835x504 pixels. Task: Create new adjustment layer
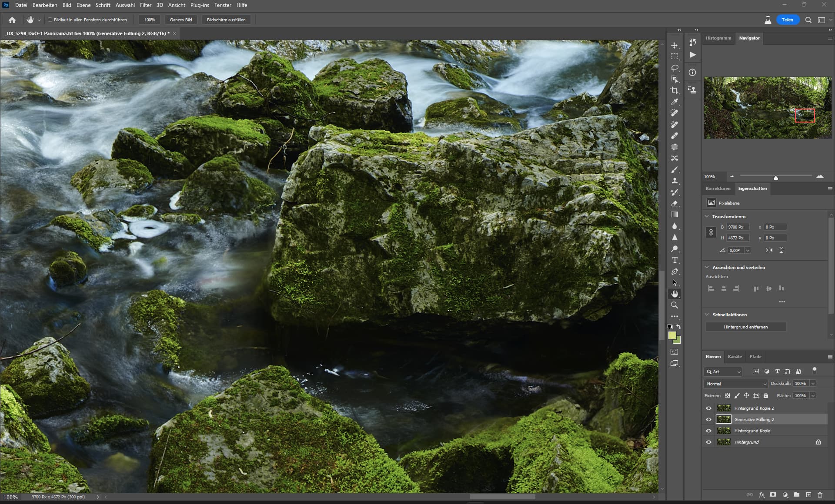coord(785,495)
